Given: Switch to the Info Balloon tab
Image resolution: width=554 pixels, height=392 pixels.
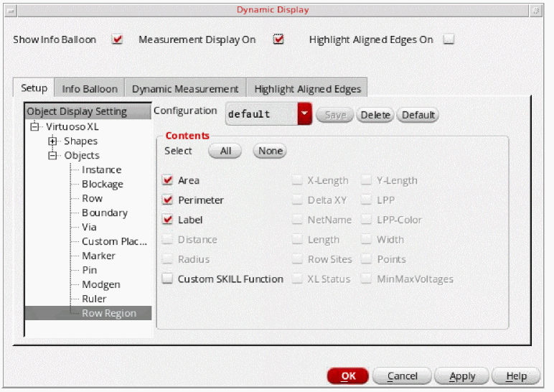Looking at the screenshot, I should pos(90,89).
